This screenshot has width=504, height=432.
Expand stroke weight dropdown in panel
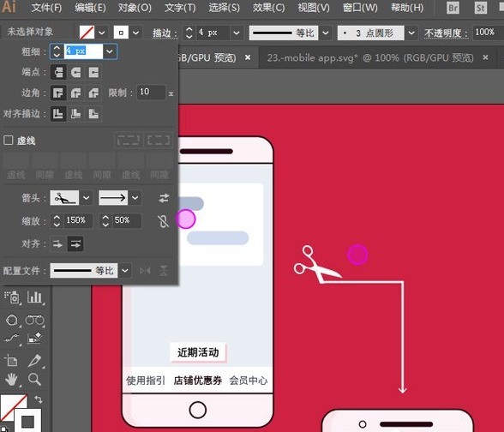pos(110,51)
